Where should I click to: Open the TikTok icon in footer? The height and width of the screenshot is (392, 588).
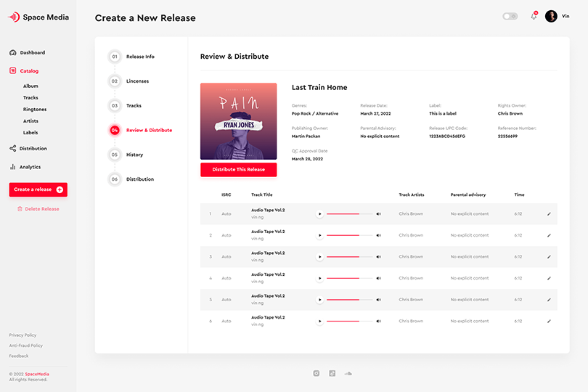click(x=332, y=373)
